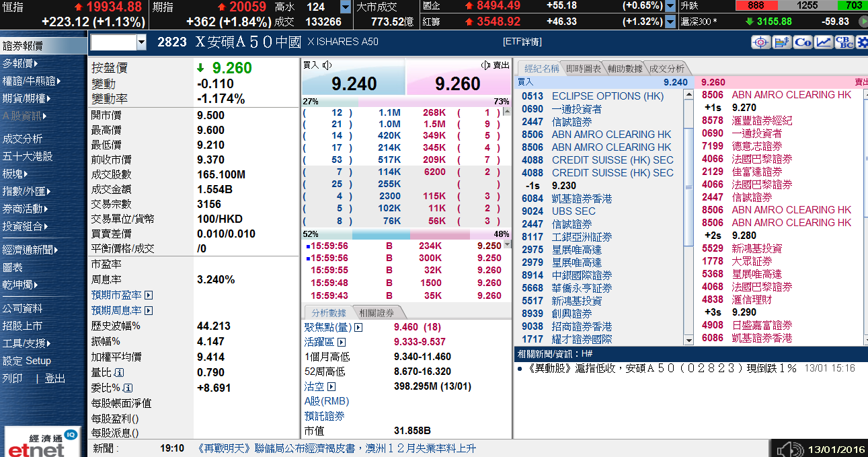This screenshot has width=868, height=457.
Task: Click the info icon next to 委比%
Action: click(x=128, y=388)
